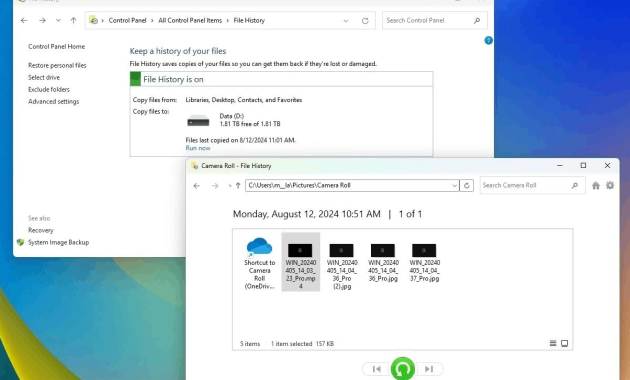Open the Recovery link under See also
Image resolution: width=630 pixels, height=380 pixels.
(x=41, y=230)
